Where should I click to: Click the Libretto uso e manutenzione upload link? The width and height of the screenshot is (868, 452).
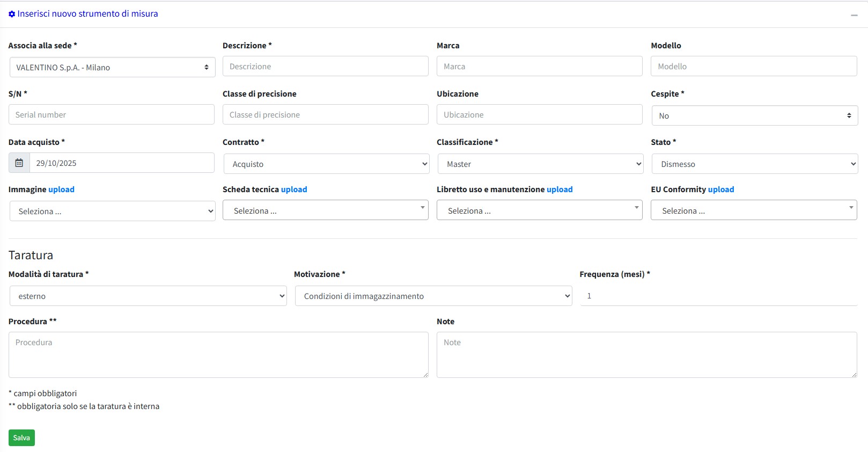pos(559,189)
